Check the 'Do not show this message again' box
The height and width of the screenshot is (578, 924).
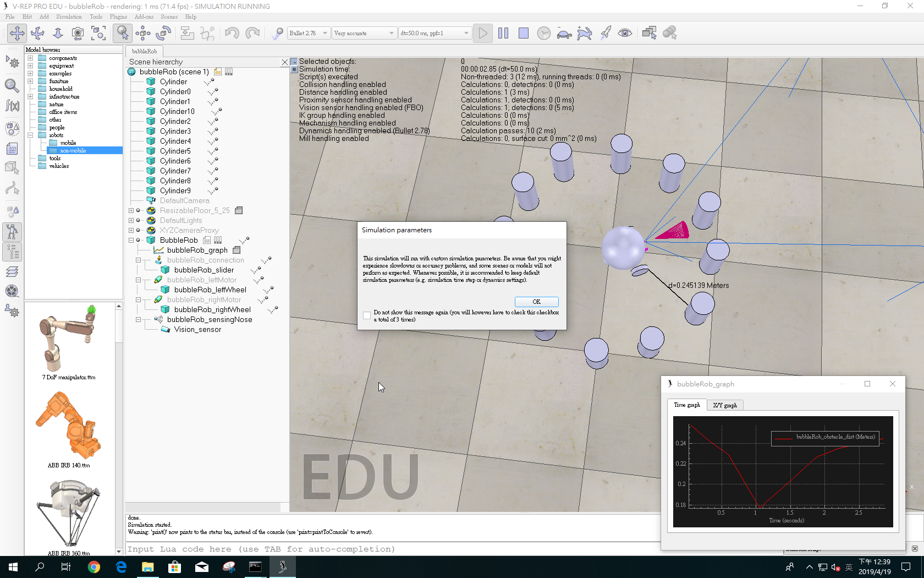pos(367,315)
